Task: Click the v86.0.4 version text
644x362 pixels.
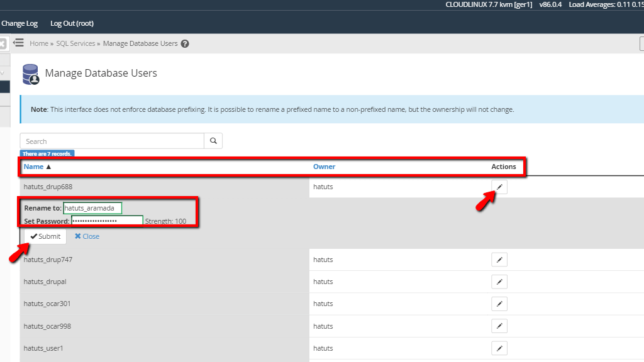Action: 550,4
